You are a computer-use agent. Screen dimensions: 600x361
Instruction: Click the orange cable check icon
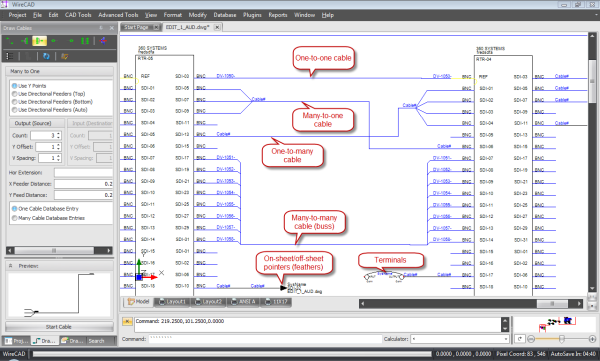pyautogui.click(x=65, y=56)
